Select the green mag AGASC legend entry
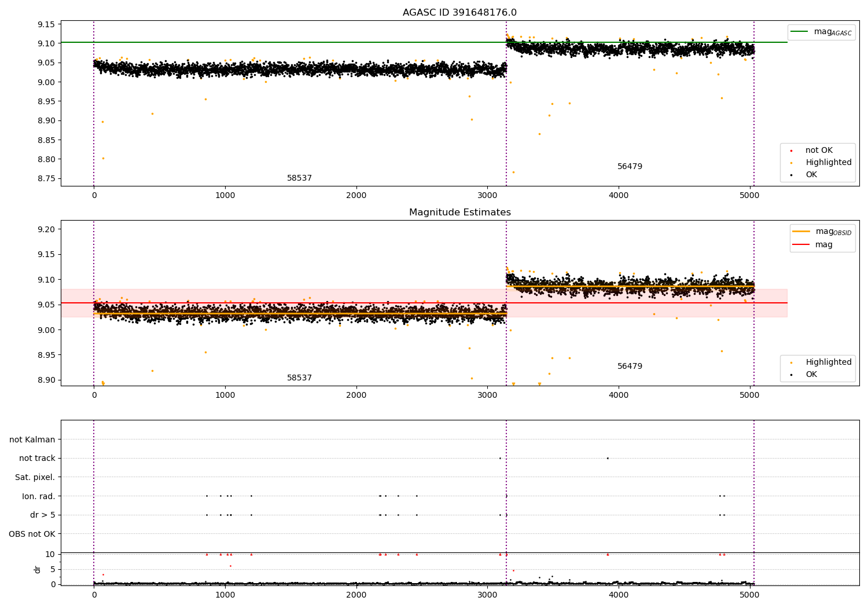The image size is (868, 608). click(821, 32)
